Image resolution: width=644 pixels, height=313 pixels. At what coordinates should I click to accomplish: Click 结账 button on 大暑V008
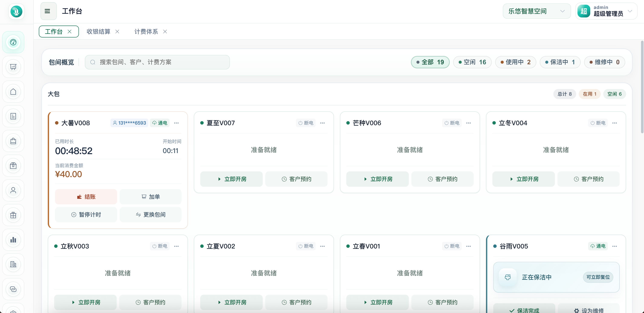pos(86,197)
